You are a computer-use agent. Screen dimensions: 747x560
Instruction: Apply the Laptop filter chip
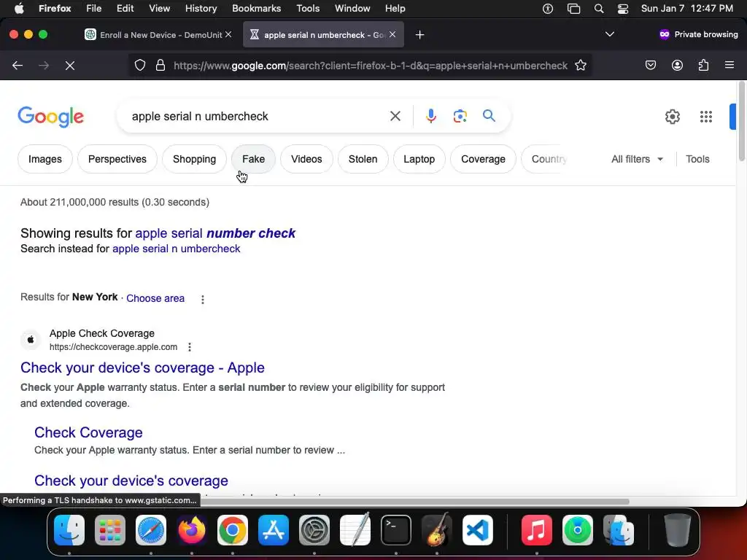point(419,159)
